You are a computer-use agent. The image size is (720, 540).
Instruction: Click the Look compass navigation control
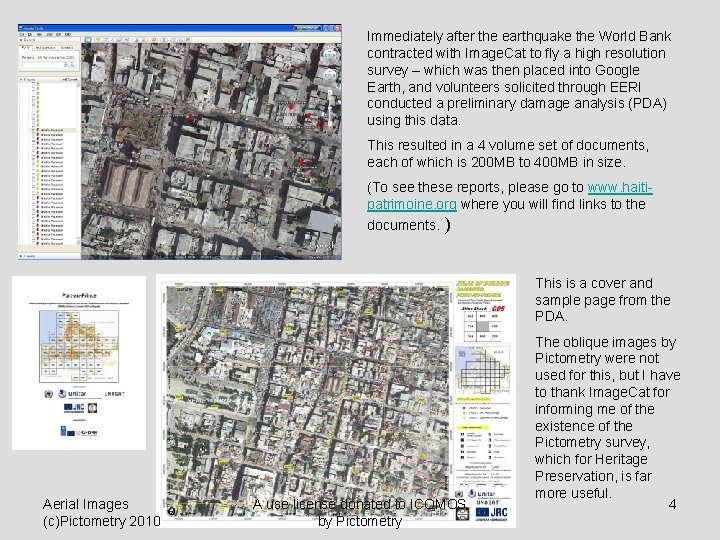tap(330, 54)
